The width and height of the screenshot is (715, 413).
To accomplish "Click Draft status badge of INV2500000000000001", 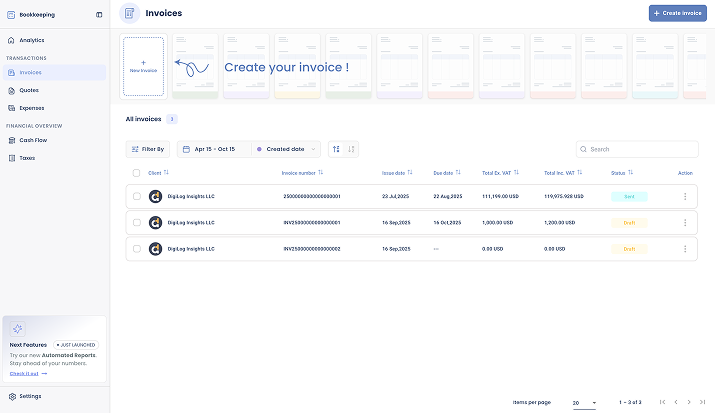I will pyautogui.click(x=629, y=222).
